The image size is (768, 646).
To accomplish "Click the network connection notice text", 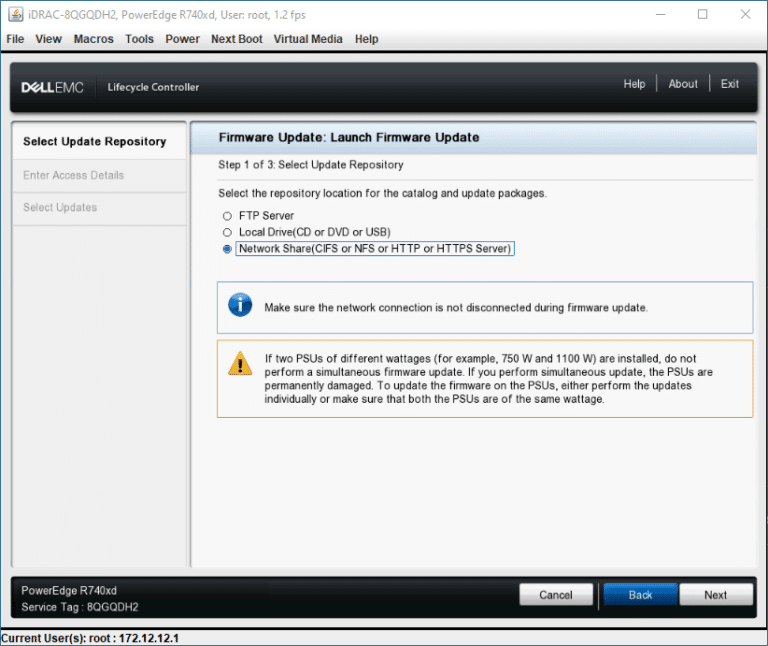I will click(456, 308).
